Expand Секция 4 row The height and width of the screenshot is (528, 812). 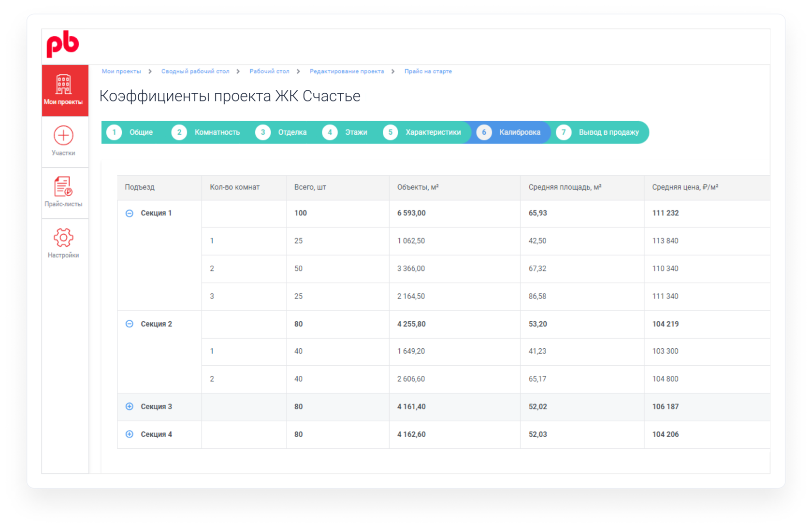click(130, 434)
